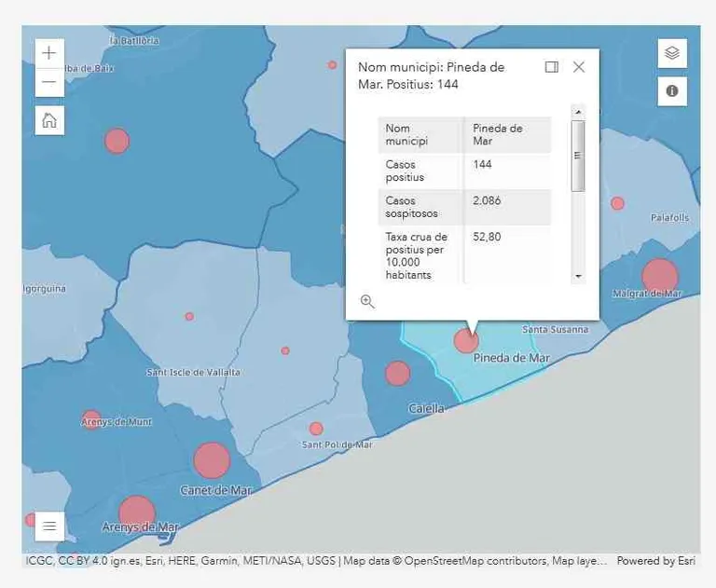Zoom to Pineda de Mar feature magnifier
Viewport: 716px width, 588px height.
click(x=367, y=301)
